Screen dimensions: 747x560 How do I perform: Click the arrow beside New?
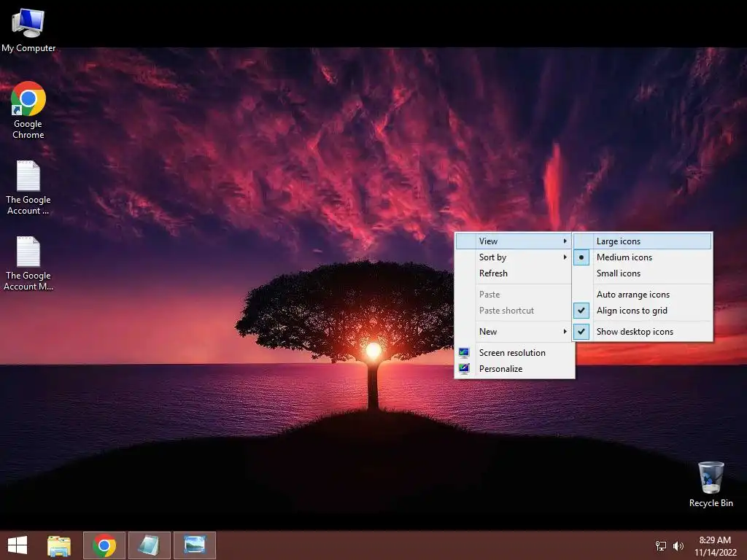(x=565, y=332)
